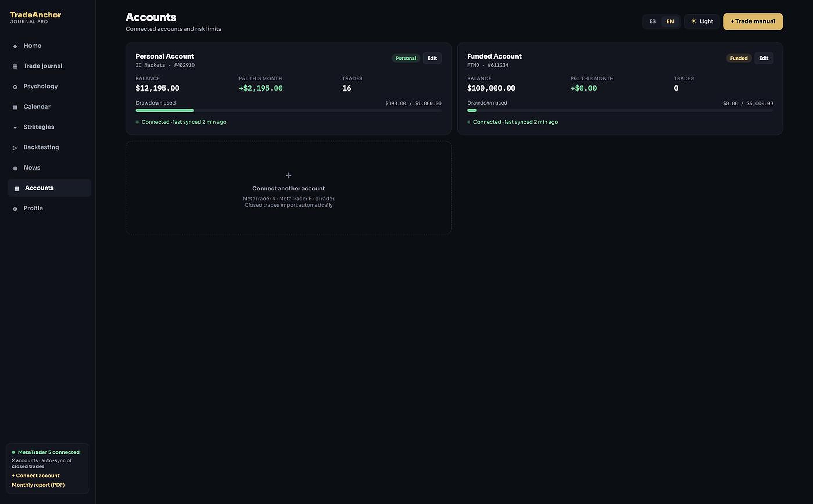813x504 pixels.
Task: Click Connect another account text
Action: [x=288, y=188]
